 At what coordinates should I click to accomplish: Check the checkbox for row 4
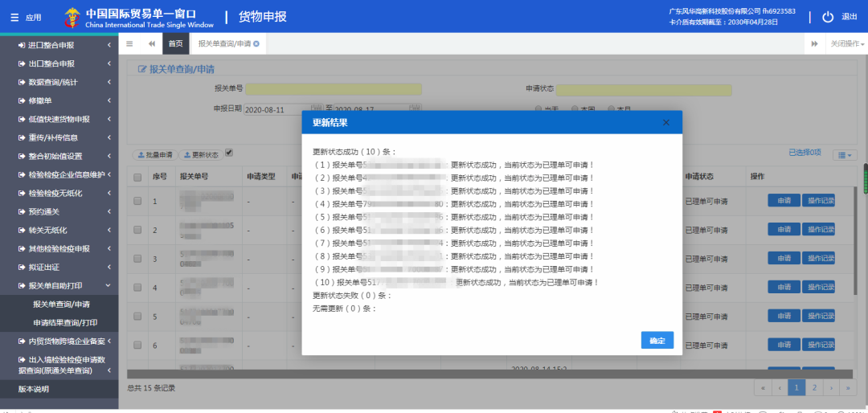pyautogui.click(x=137, y=288)
